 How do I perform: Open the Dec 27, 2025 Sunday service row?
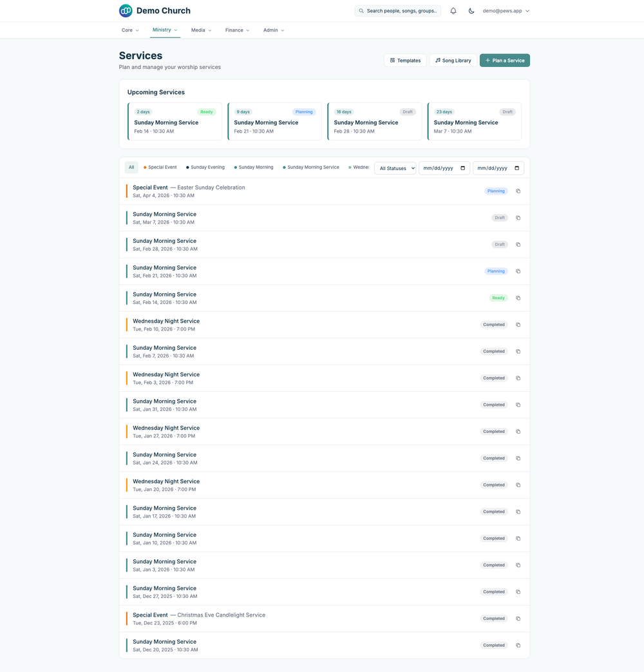click(325, 592)
